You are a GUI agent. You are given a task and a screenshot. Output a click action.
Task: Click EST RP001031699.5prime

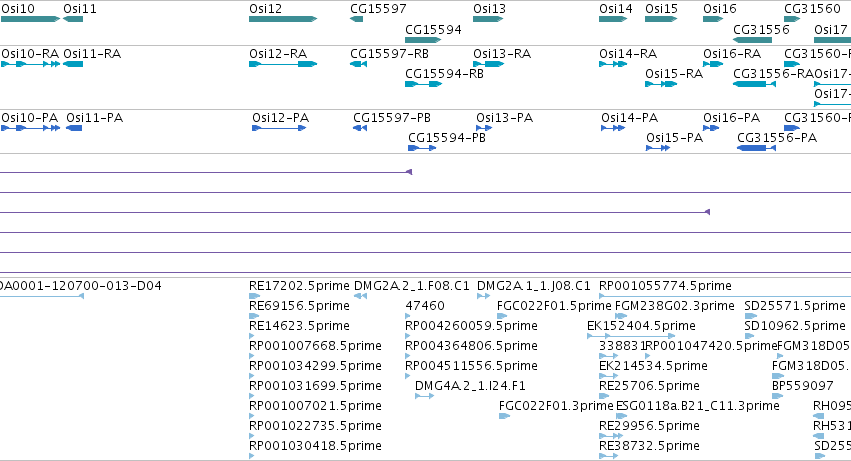(315, 386)
